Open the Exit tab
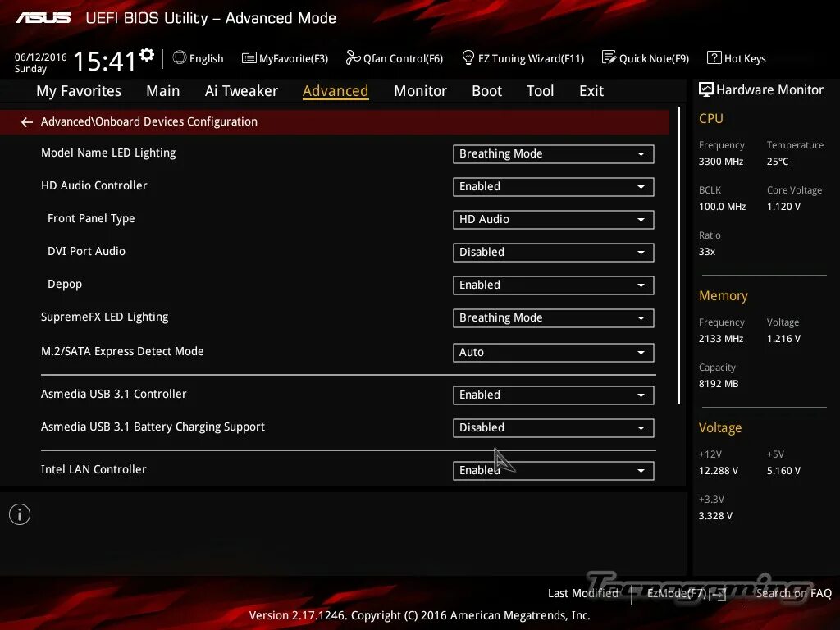The width and height of the screenshot is (840, 630). (591, 91)
